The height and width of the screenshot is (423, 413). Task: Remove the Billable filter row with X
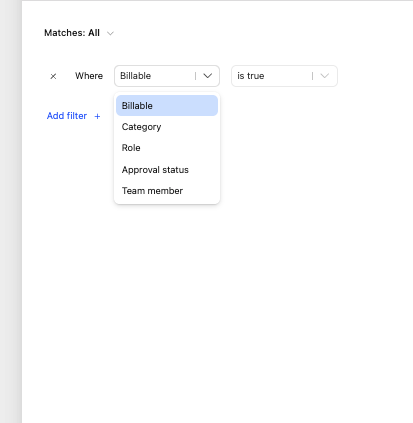tap(53, 76)
